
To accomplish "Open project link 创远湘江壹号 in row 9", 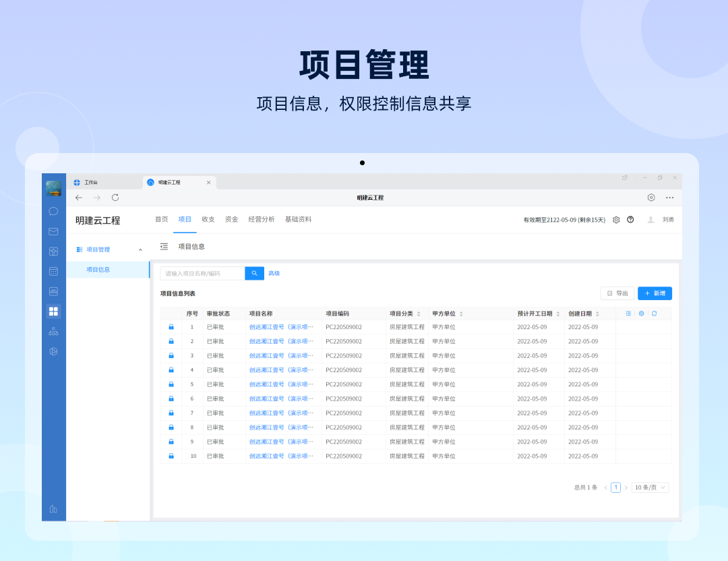I will tap(281, 442).
